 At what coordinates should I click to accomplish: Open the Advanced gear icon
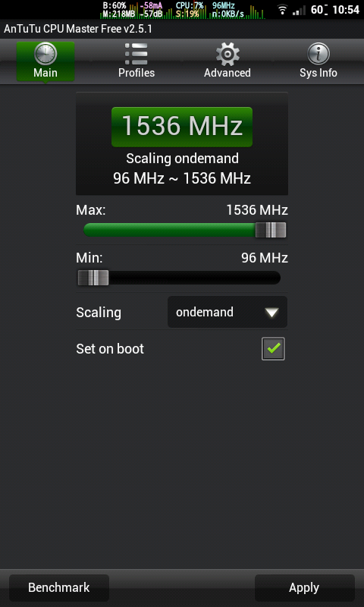[227, 54]
